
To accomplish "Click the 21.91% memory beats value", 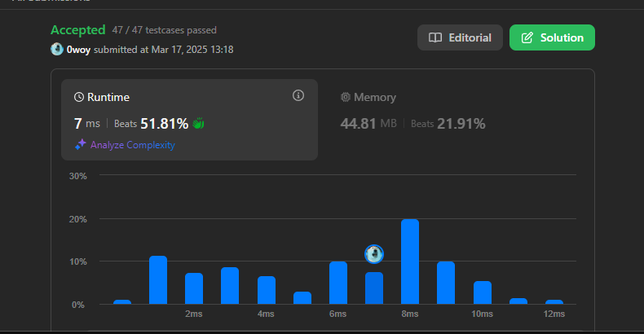I will tap(461, 124).
